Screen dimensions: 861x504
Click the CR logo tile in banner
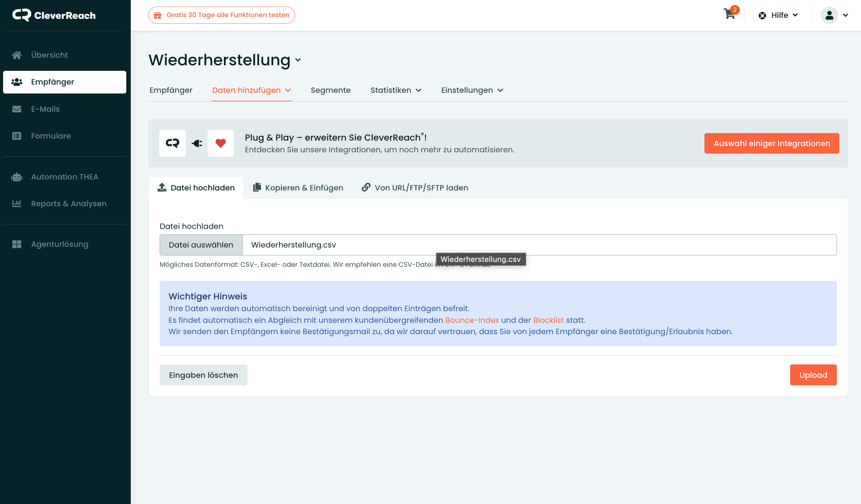tap(172, 143)
